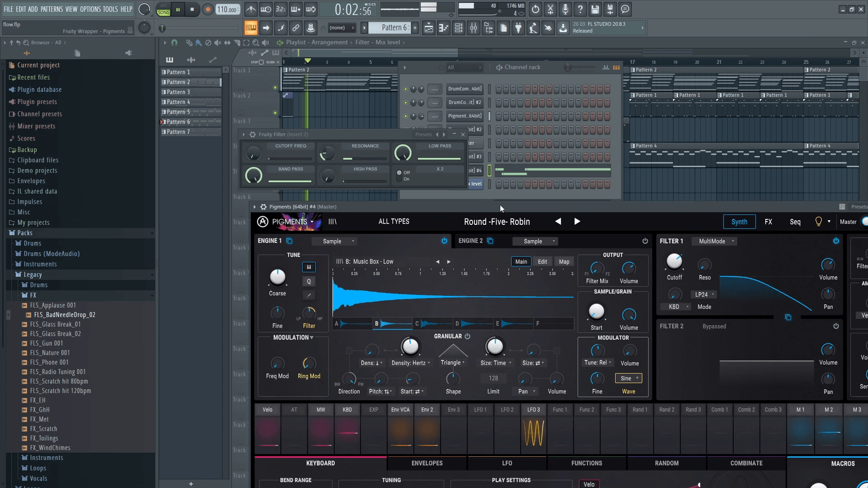Image resolution: width=868 pixels, height=488 pixels.
Task: Click the Edit sample view button
Action: (542, 261)
